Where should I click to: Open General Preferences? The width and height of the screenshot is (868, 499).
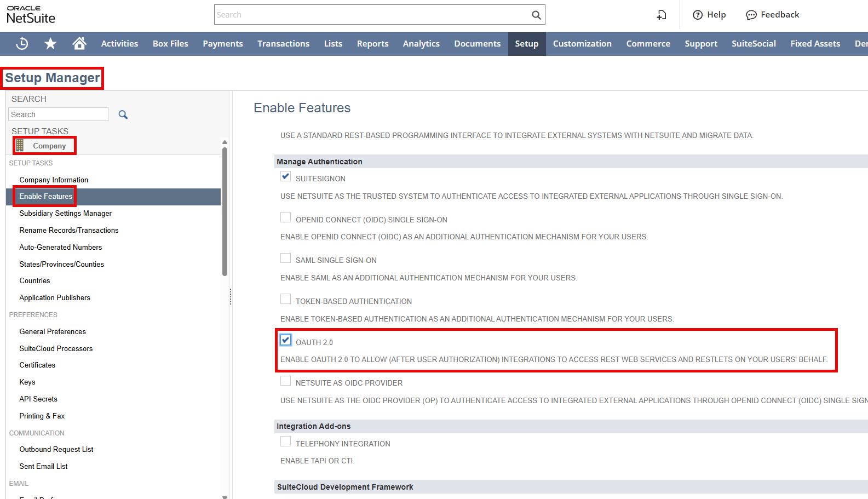pyautogui.click(x=53, y=332)
